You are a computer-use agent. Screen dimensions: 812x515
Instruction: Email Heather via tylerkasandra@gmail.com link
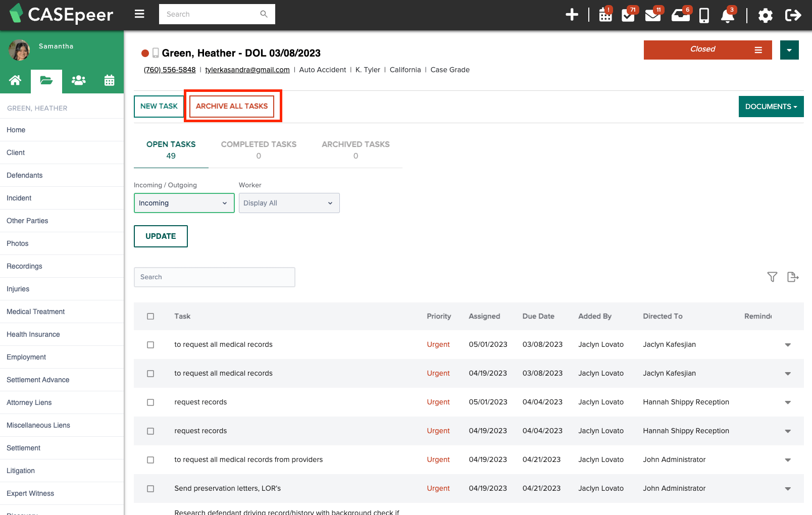coord(247,70)
